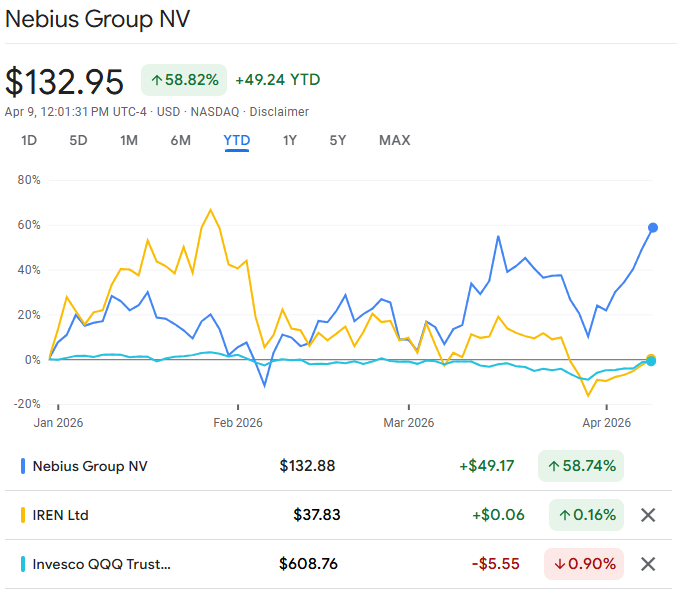Select the 5D time range tab
This screenshot has width=677, height=593.
[x=78, y=140]
